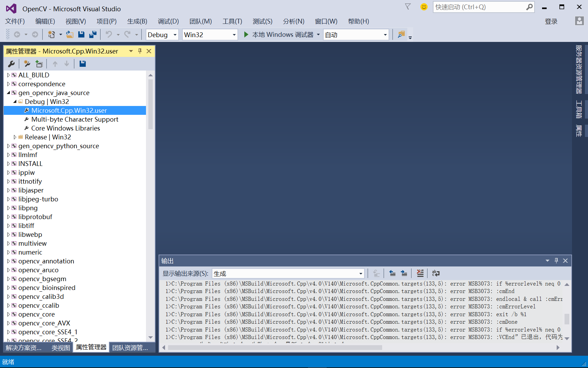Pin the Output window
Viewport: 588px width, 368px height.
coord(556,261)
